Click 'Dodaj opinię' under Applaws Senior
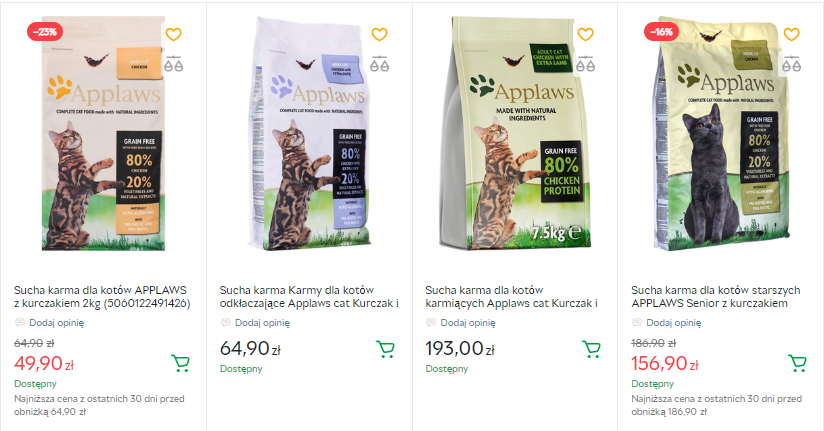 click(x=674, y=323)
